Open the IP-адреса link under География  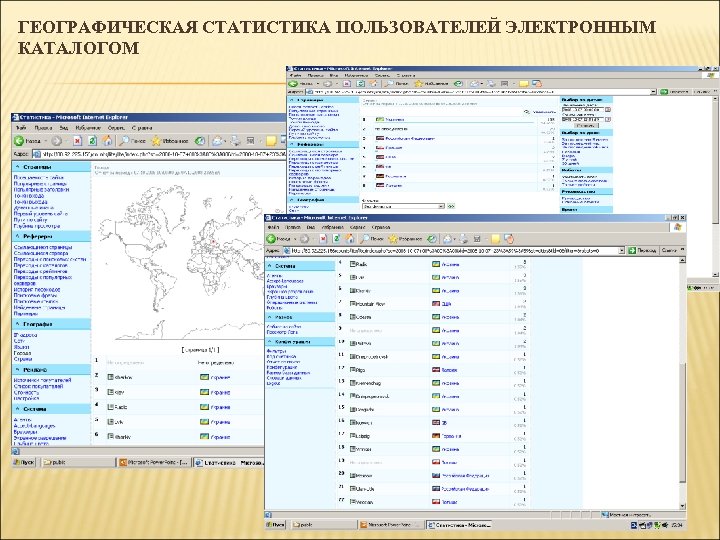pyautogui.click(x=25, y=335)
